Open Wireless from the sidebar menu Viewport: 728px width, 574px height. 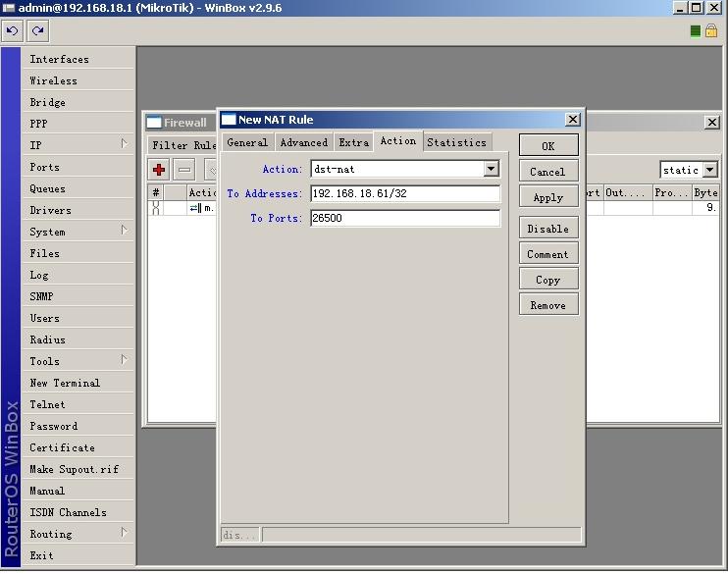point(53,80)
